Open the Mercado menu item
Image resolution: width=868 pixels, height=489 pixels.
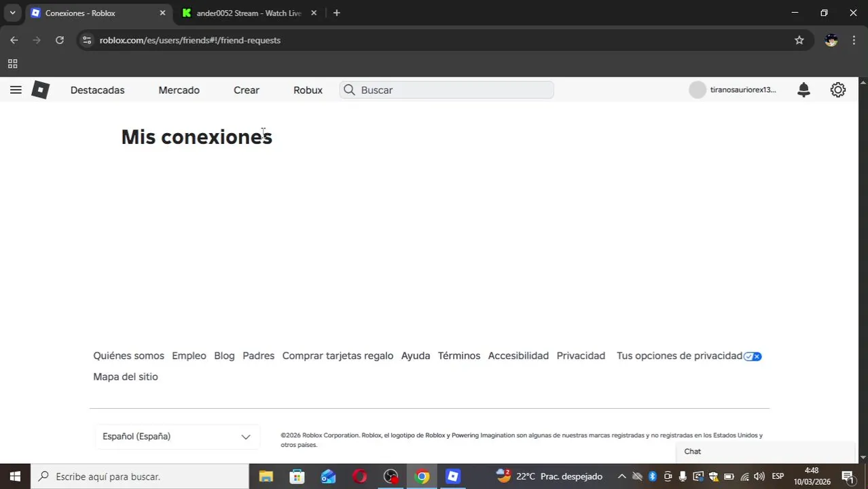[x=179, y=90]
